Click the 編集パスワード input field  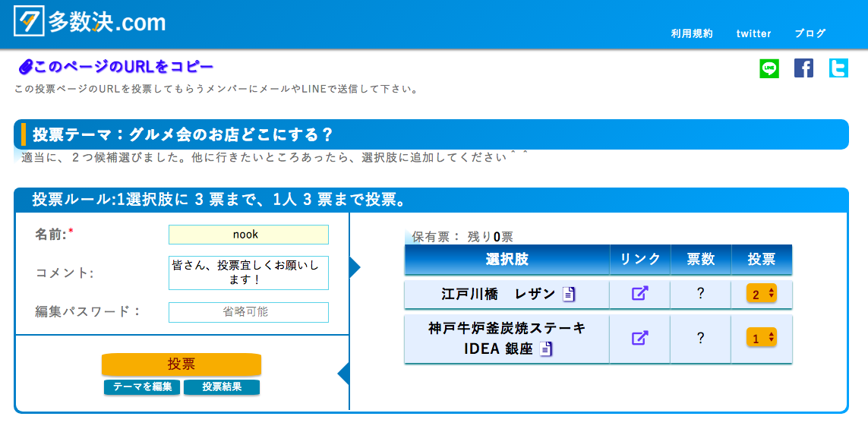248,312
